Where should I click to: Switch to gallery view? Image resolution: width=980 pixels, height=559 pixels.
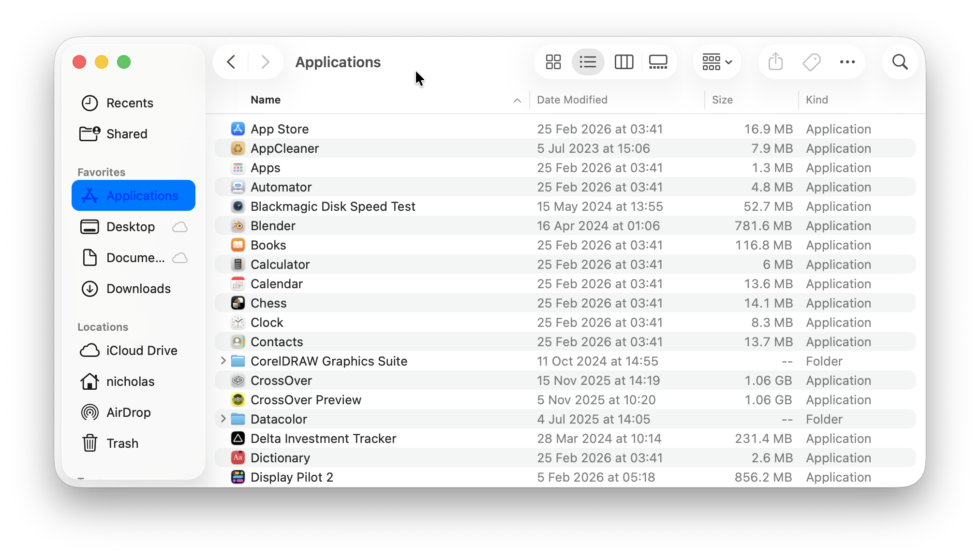pos(658,62)
